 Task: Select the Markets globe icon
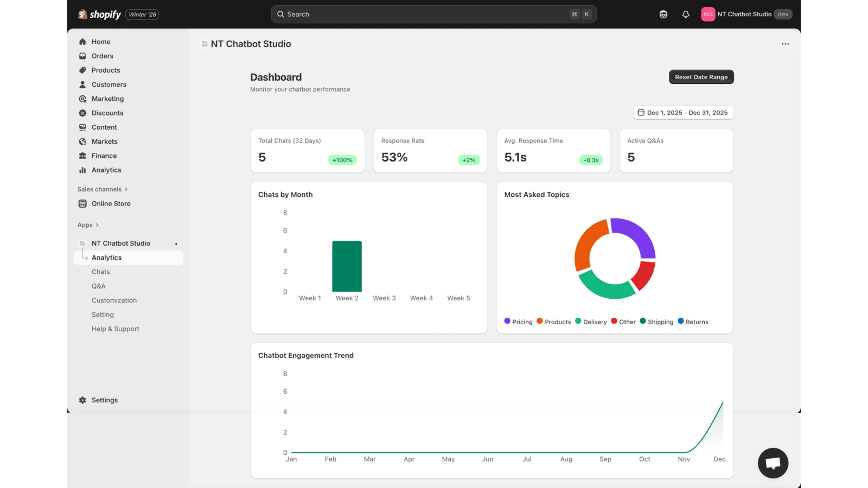82,142
